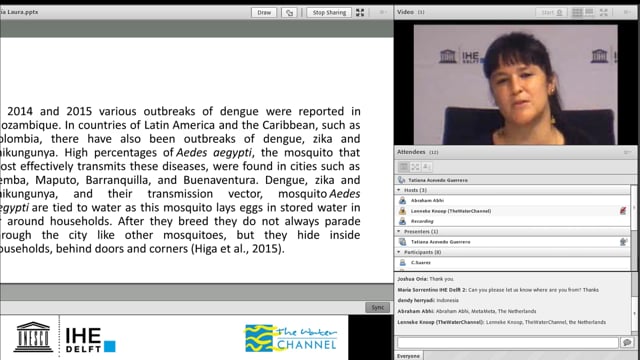Viewport: 640px width, 360px height.
Task: Open the Video pod options menu
Action: [x=627, y=13]
